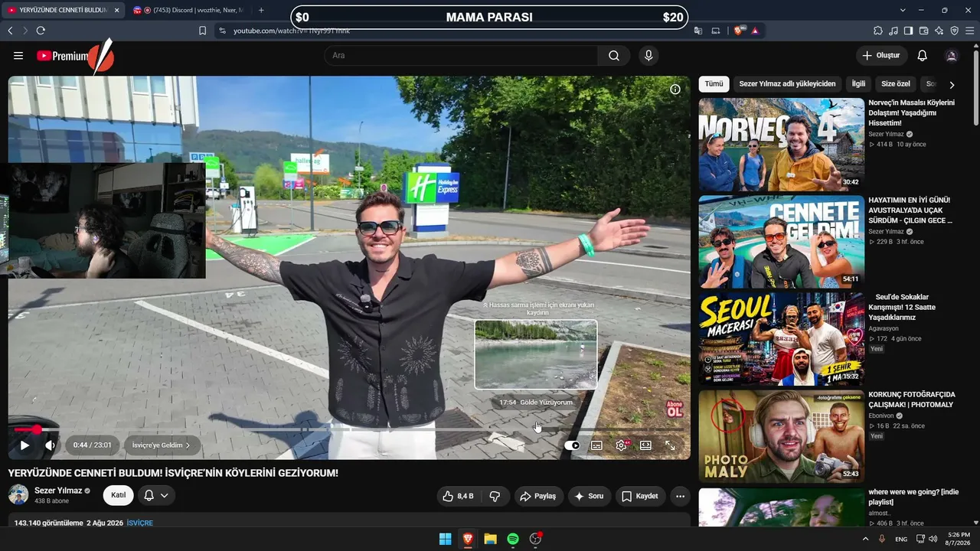Share the video via Paylaş

(539, 496)
